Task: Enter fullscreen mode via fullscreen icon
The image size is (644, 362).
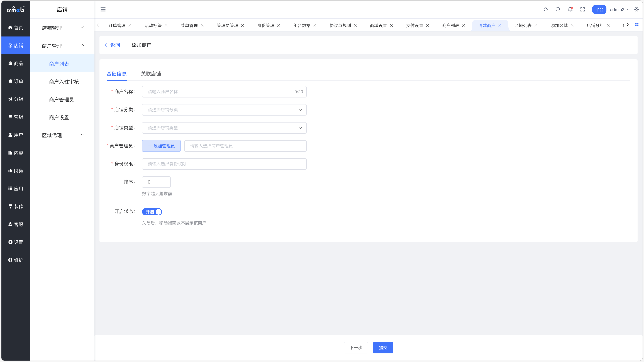Action: 582,9
